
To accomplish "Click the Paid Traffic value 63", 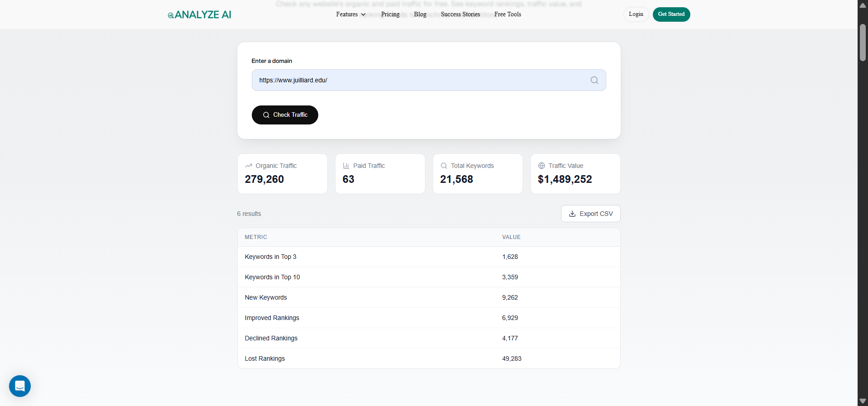I will pos(349,179).
